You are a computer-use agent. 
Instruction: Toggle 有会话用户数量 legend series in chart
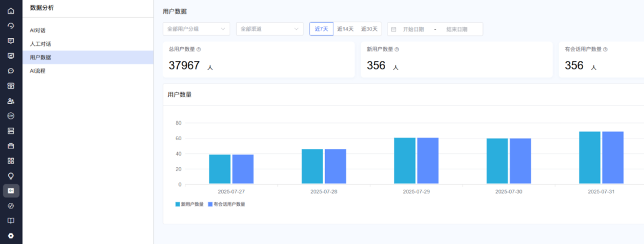coord(226,204)
